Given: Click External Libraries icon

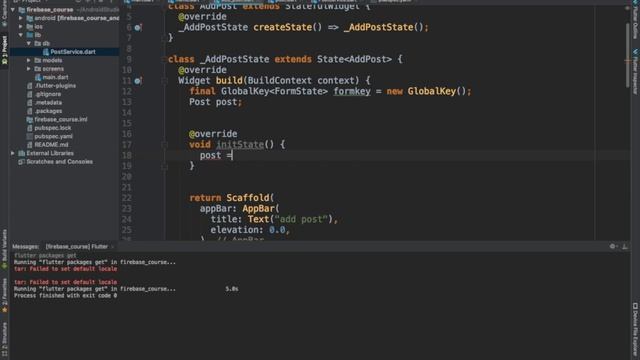Looking at the screenshot, I should pyautogui.click(x=22, y=153).
